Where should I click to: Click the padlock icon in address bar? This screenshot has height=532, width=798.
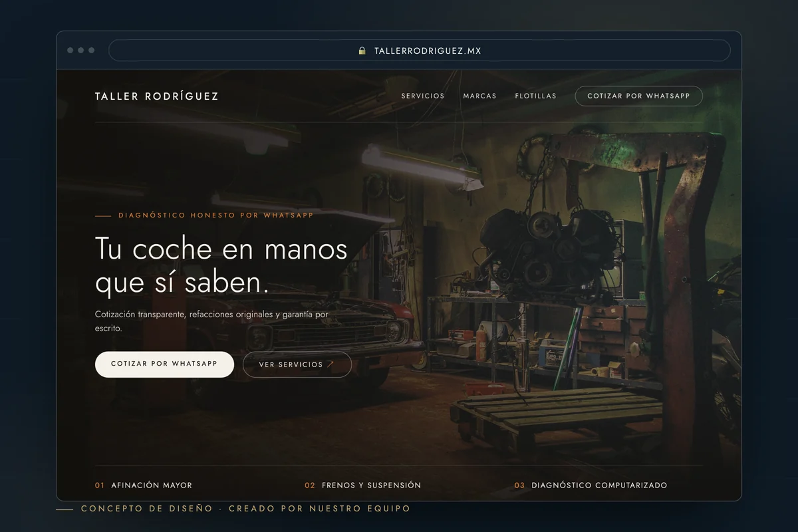[x=362, y=51]
